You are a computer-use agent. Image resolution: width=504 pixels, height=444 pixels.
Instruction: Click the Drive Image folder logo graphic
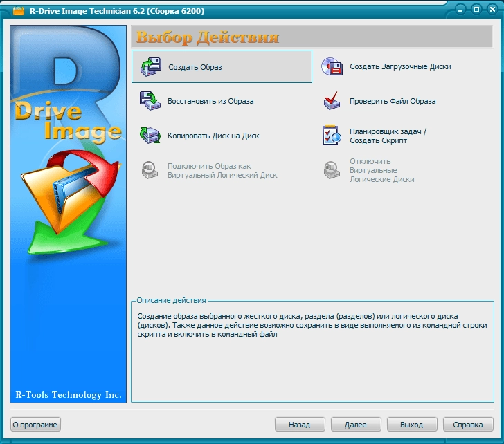[71, 202]
